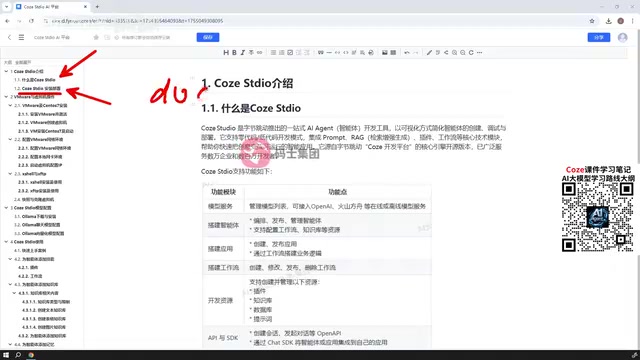This screenshot has width=640, height=360.
Task: Click the blue 分享 share button
Action: click(599, 37)
